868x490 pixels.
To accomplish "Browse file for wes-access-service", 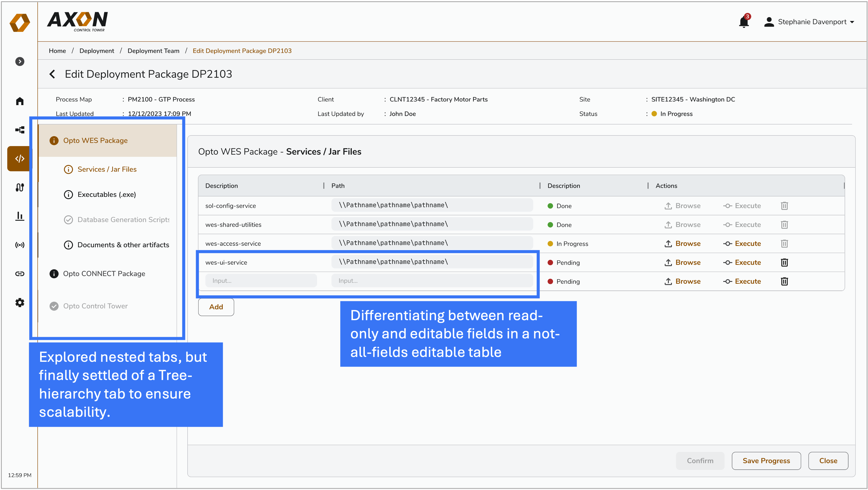I will pos(682,244).
